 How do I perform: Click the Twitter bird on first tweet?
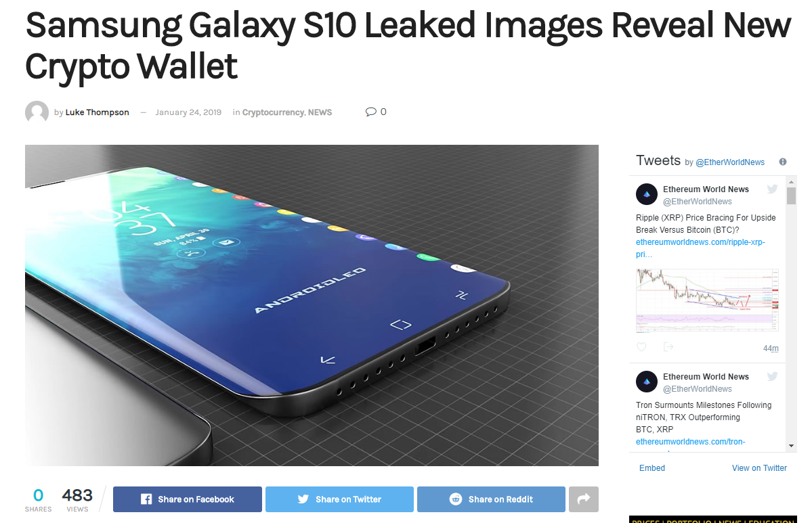pos(772,189)
